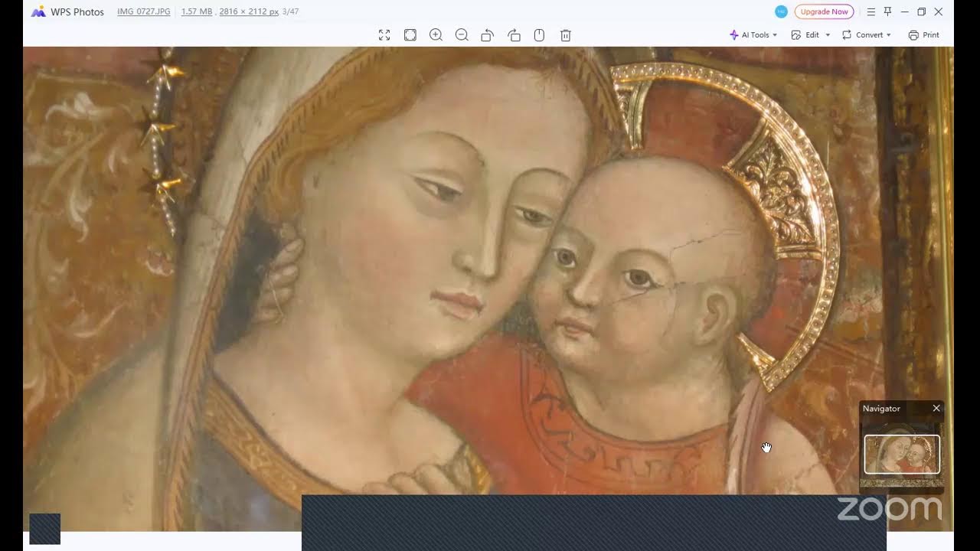Enter fullscreen view mode
Viewport: 980px width, 551px height.
tap(384, 35)
